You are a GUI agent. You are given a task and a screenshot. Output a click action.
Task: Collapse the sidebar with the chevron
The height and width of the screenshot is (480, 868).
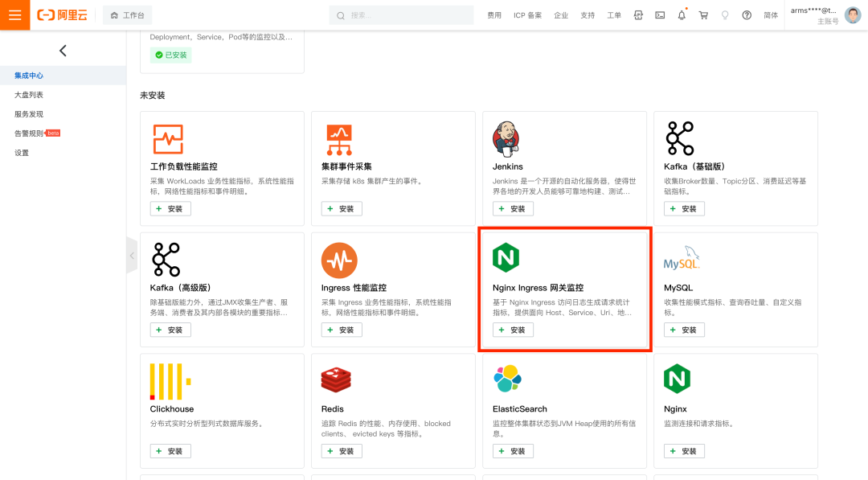coord(63,50)
